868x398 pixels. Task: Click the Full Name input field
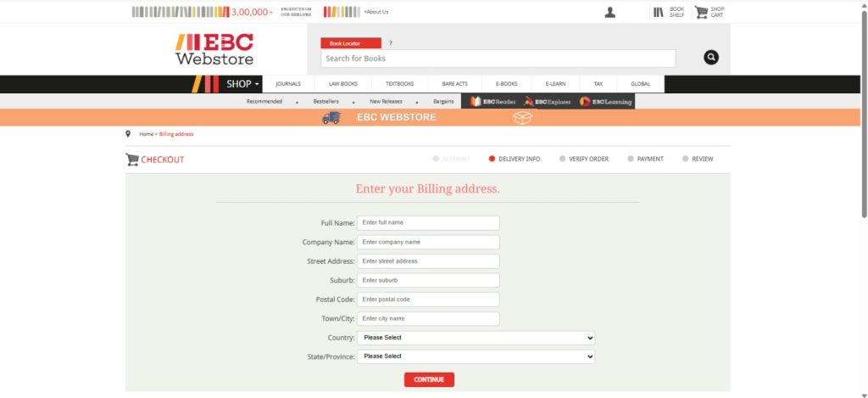(428, 222)
